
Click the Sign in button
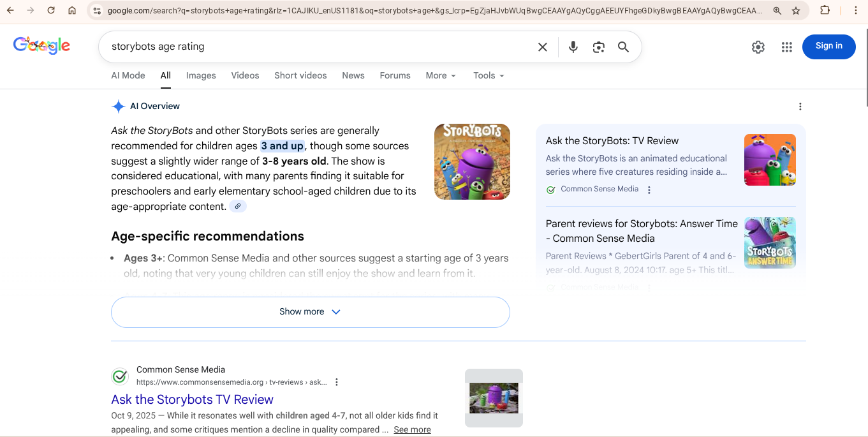click(828, 47)
